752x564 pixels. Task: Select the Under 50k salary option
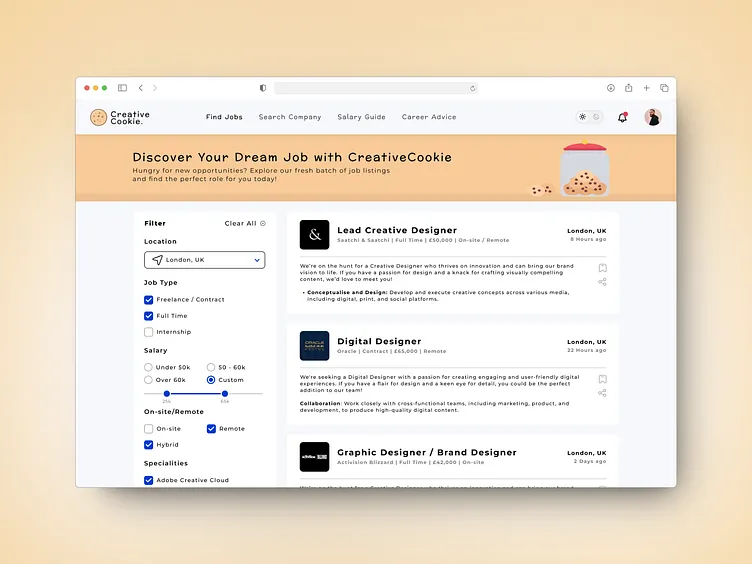149,367
